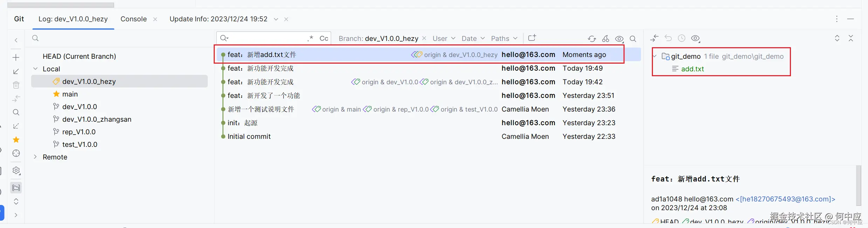The image size is (868, 228).
Task: Toggle the favorite star in side toolbar
Action: tap(16, 140)
